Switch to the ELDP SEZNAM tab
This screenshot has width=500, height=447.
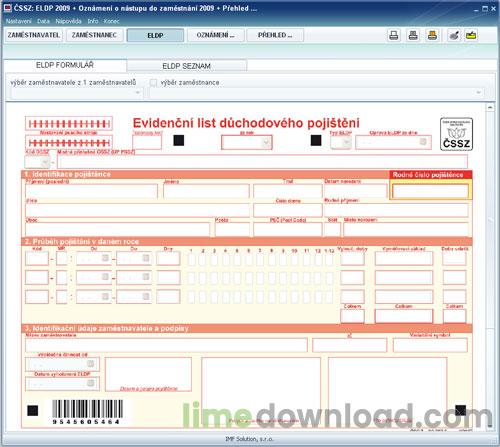pos(187,66)
